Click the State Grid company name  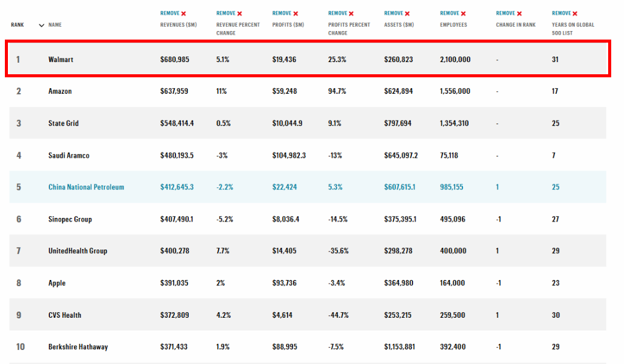click(63, 124)
